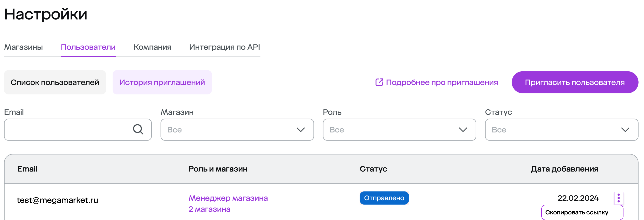Screen dimensions: 644x220
Task: Show История приглашений view
Action: pyautogui.click(x=162, y=82)
